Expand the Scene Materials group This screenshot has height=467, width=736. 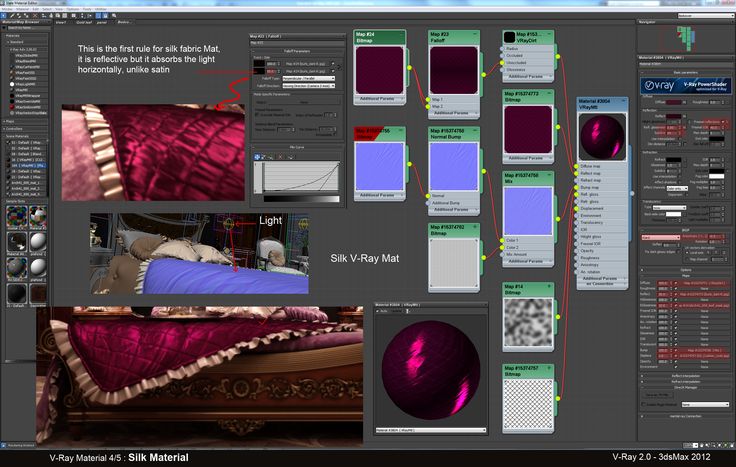coord(26,136)
